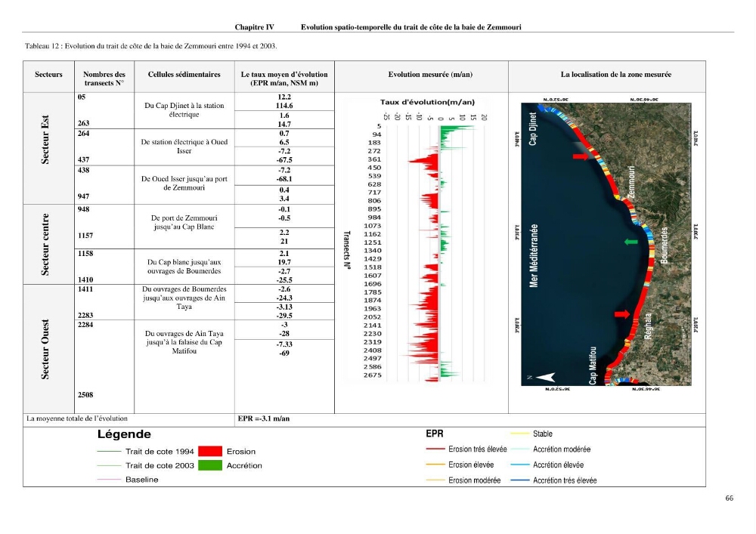
Task: Click the 'Cellules sédimentaires' column header
Action: (x=184, y=74)
